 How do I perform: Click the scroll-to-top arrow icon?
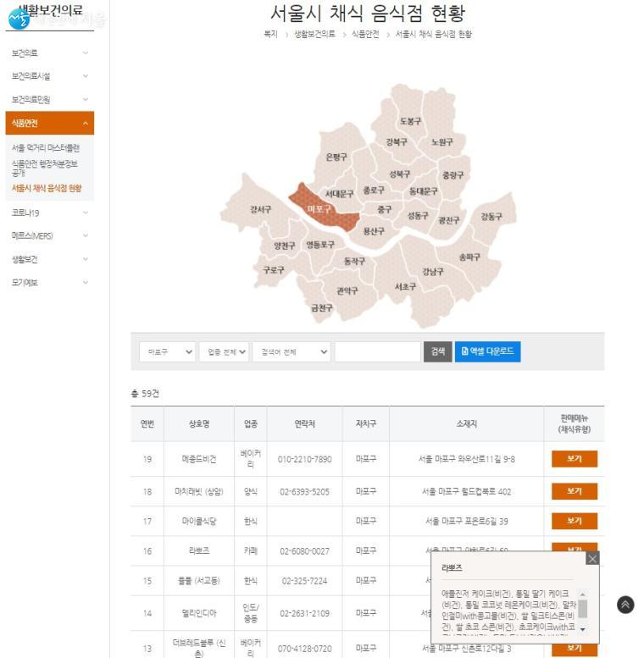pyautogui.click(x=625, y=604)
